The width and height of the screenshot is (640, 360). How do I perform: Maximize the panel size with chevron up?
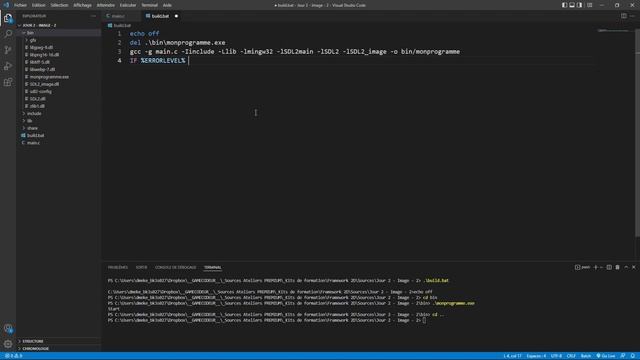click(x=626, y=267)
